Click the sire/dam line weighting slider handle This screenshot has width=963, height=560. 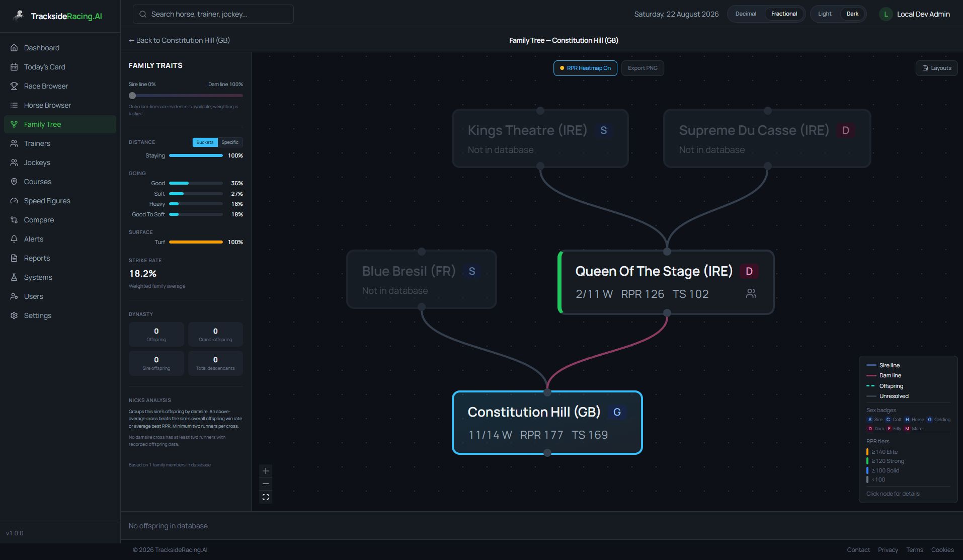tap(132, 96)
